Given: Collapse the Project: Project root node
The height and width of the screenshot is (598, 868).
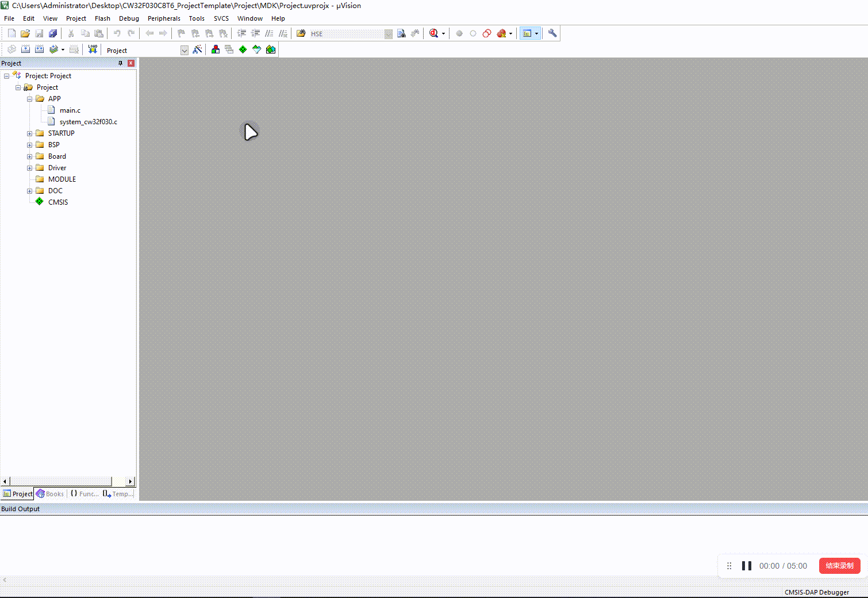Looking at the screenshot, I should click(x=6, y=76).
